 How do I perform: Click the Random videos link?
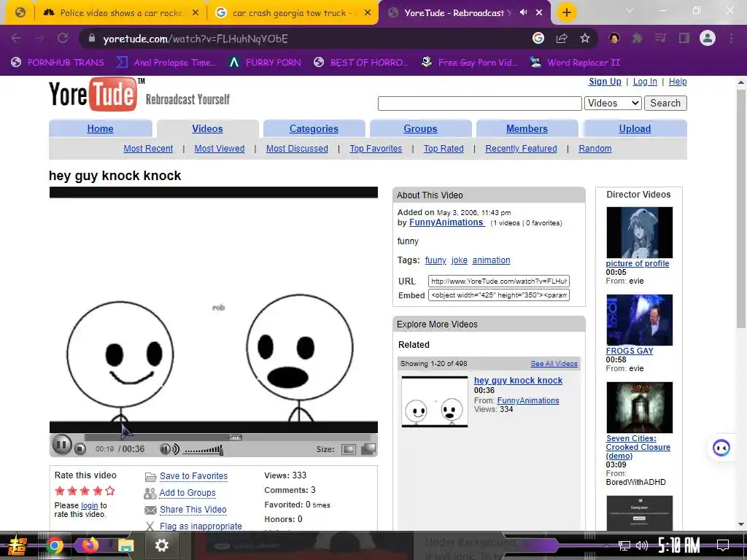coord(595,149)
